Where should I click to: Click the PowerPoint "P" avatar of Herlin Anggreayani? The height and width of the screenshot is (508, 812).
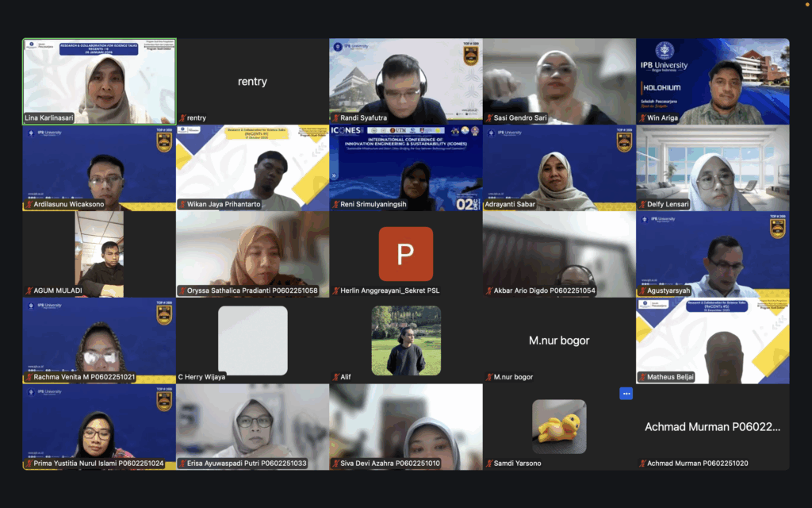(405, 254)
